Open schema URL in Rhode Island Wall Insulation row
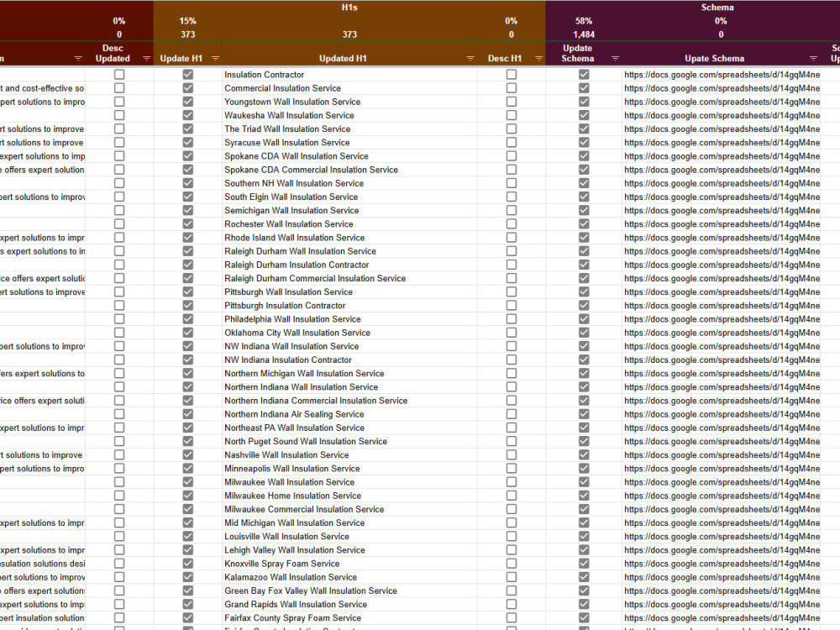This screenshot has width=840, height=630. (x=722, y=238)
